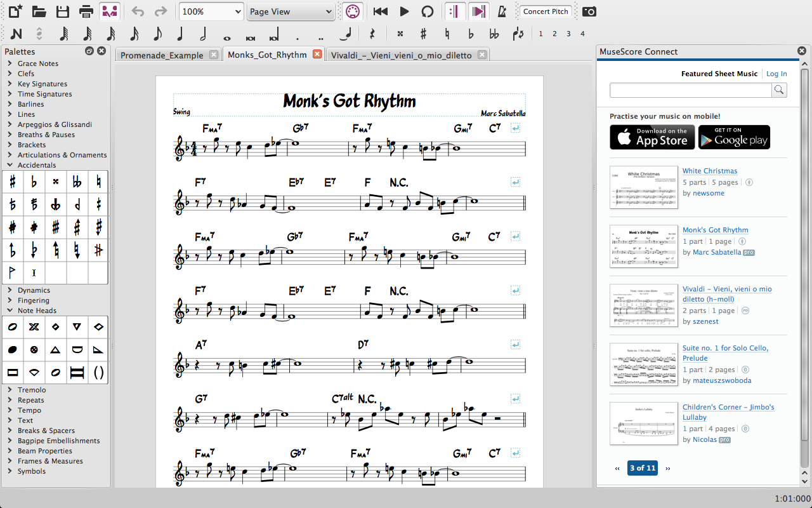The image size is (812, 508).
Task: Print the score
Action: pyautogui.click(x=86, y=11)
